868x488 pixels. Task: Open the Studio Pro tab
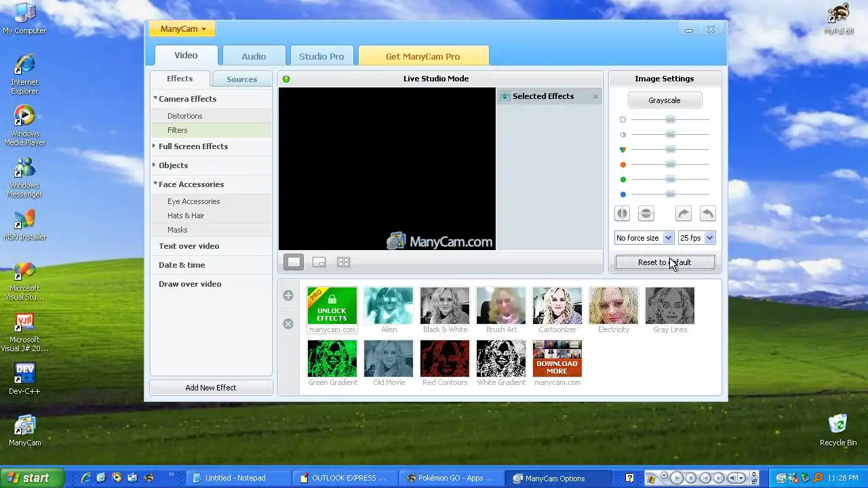point(321,56)
